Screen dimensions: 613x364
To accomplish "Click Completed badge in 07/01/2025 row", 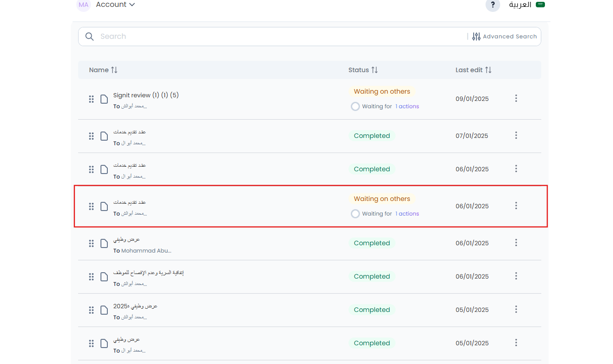I will [372, 136].
